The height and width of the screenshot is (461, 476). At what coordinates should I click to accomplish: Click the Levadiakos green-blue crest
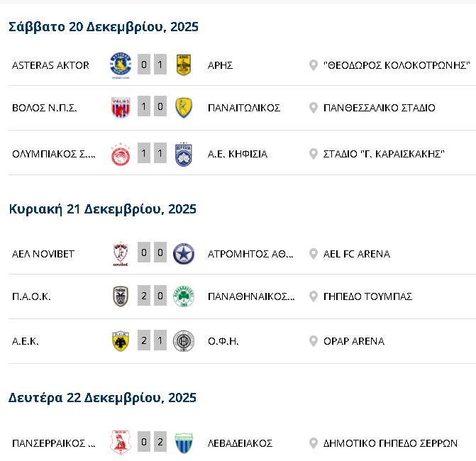(x=184, y=443)
